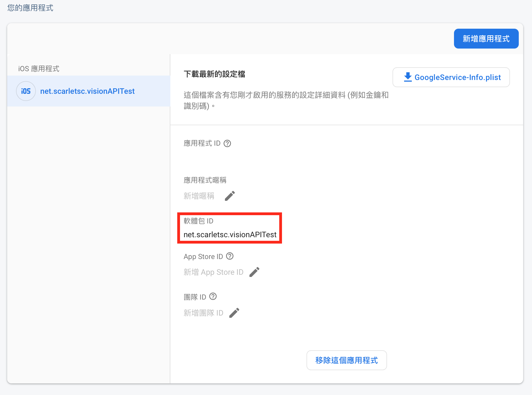Click pencil icon to add team ID
Image resolution: width=532 pixels, height=395 pixels.
click(x=234, y=313)
